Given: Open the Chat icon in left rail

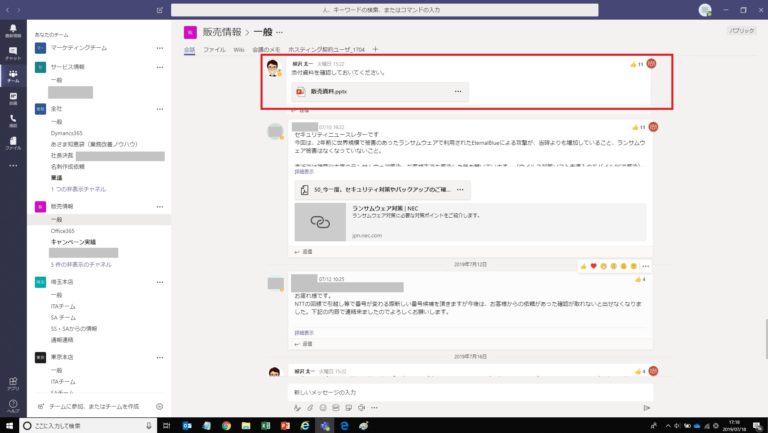Looking at the screenshot, I should [13, 55].
